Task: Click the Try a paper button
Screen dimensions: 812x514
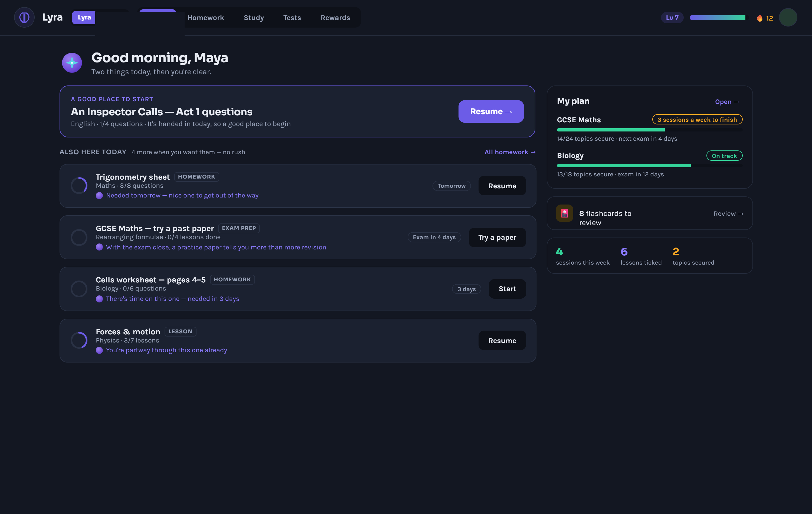Action: point(497,238)
